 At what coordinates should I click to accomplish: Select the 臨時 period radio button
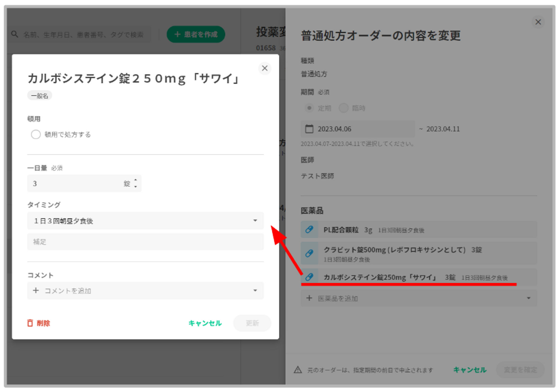pyautogui.click(x=343, y=108)
